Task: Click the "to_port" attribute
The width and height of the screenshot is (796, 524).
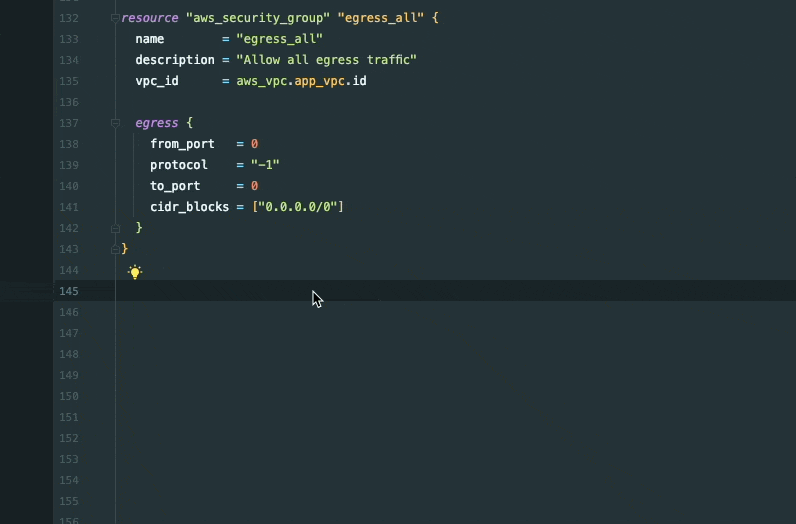Action: coord(175,186)
